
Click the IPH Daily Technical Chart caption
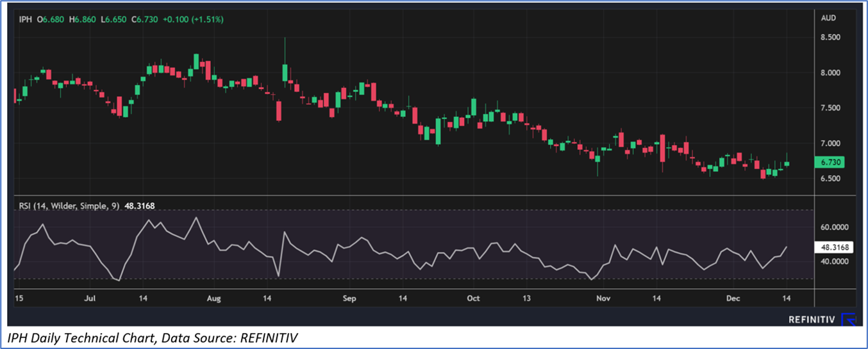coord(153,337)
